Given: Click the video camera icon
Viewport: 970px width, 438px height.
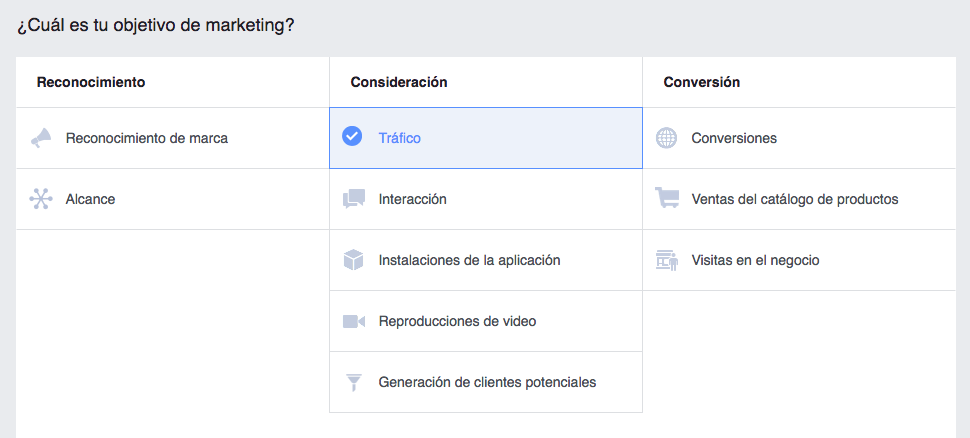Looking at the screenshot, I should (x=353, y=321).
